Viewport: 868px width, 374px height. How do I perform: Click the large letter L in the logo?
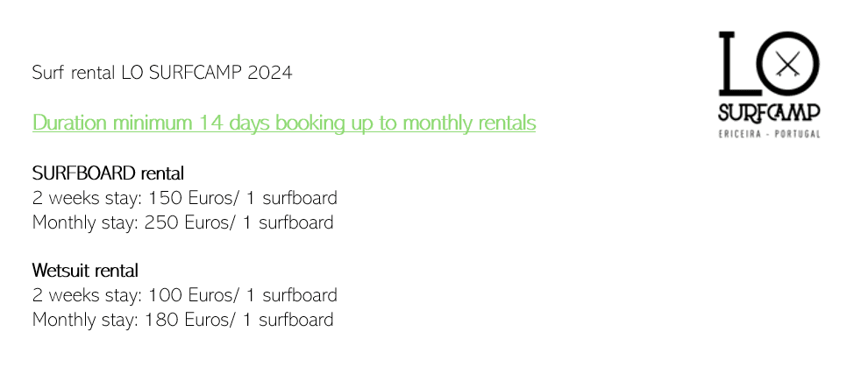pyautogui.click(x=734, y=63)
